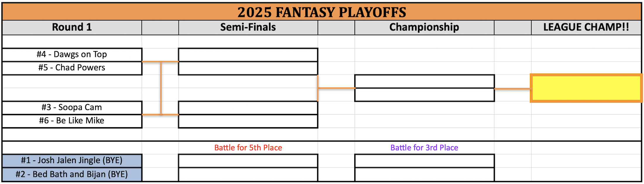Click the Championship header cell
This screenshot has height=184, width=644.
coord(424,27)
